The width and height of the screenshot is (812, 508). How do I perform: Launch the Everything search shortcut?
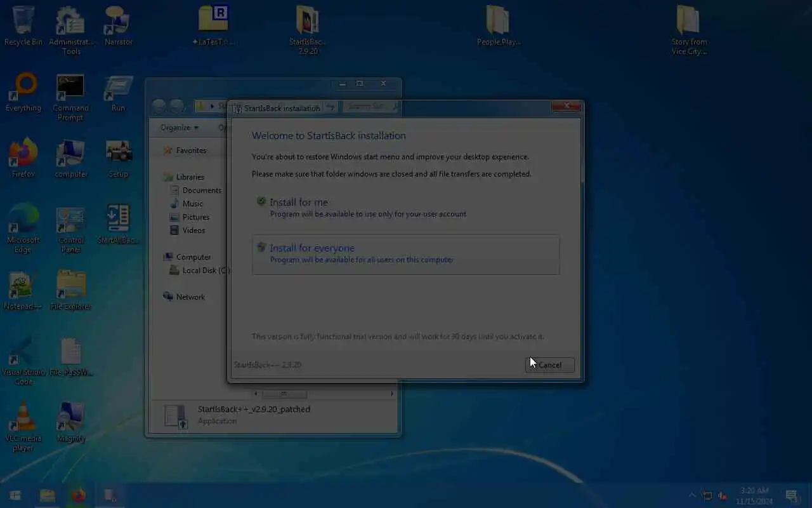pos(23,92)
